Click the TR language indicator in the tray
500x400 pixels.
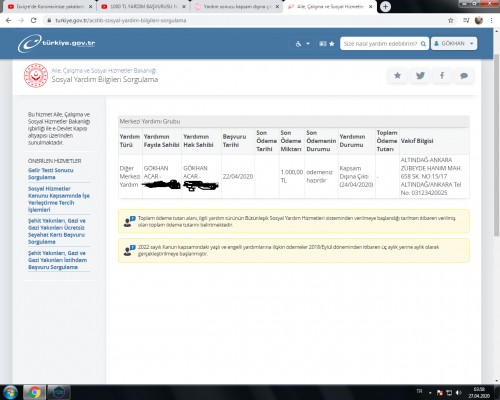click(419, 391)
